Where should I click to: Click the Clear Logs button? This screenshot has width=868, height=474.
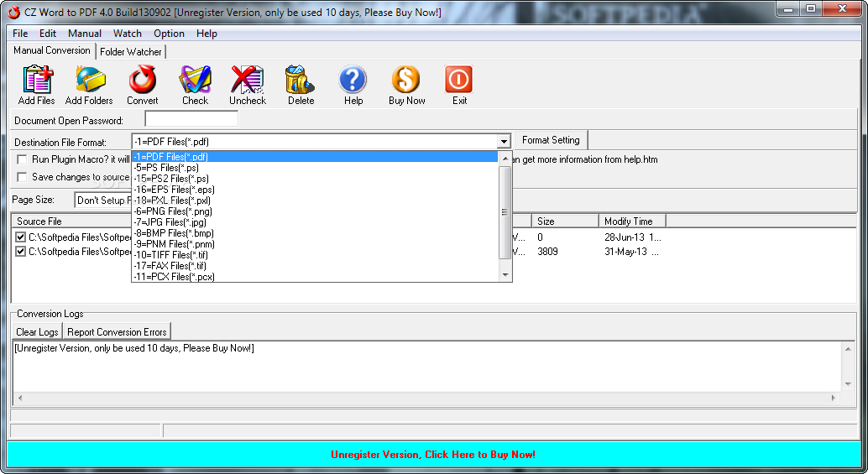click(37, 332)
